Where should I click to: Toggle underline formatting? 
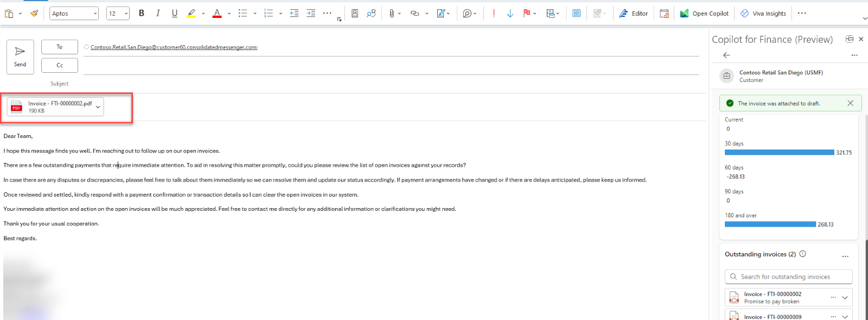(175, 14)
